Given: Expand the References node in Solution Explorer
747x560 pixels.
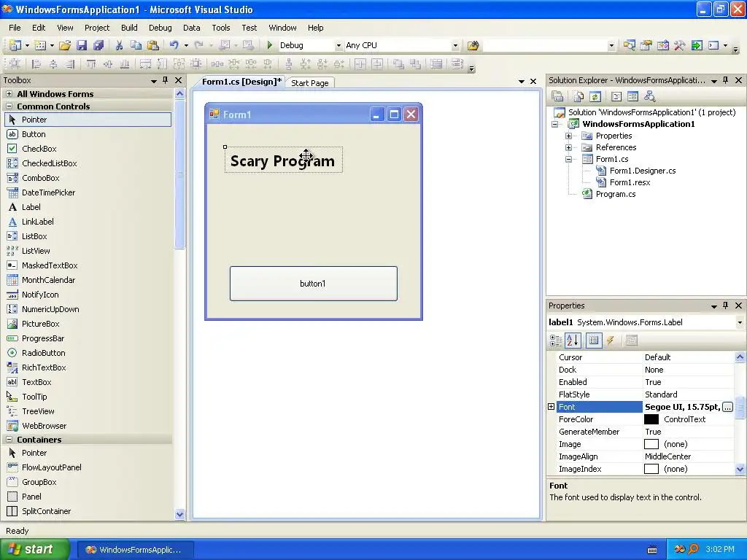Looking at the screenshot, I should tap(568, 147).
